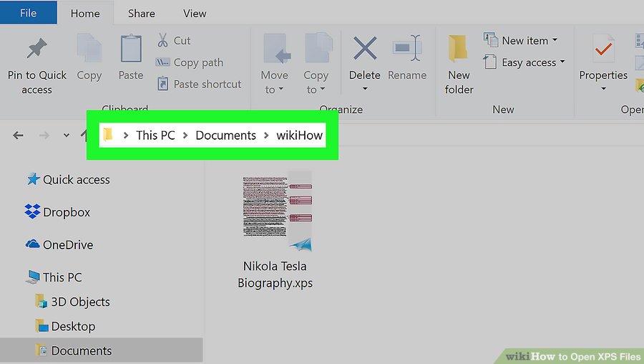Viewport: 644px width, 364px height.
Task: Click the Forward navigation arrow
Action: tap(44, 135)
